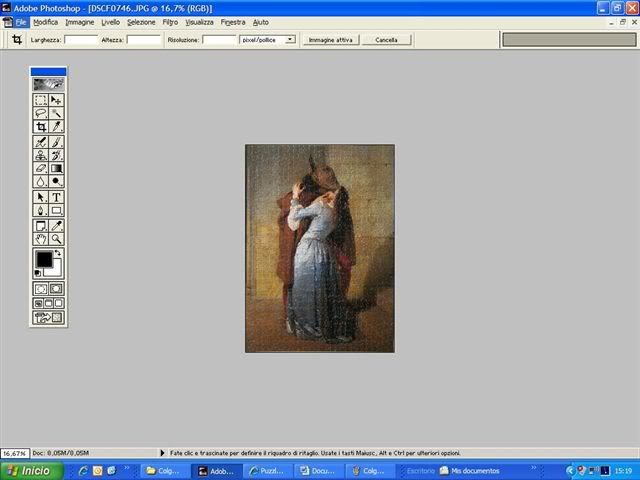Click the Immagine attiva button
The height and width of the screenshot is (480, 640).
click(331, 40)
